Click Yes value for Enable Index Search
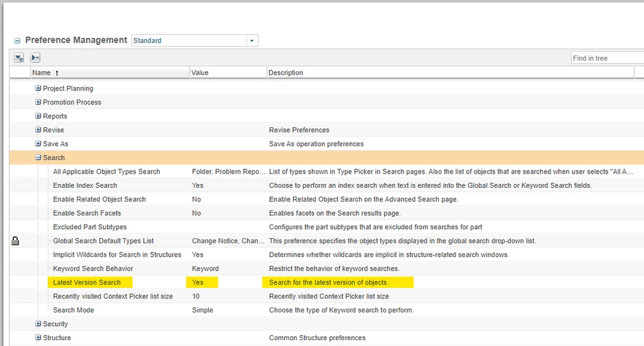 (x=197, y=185)
